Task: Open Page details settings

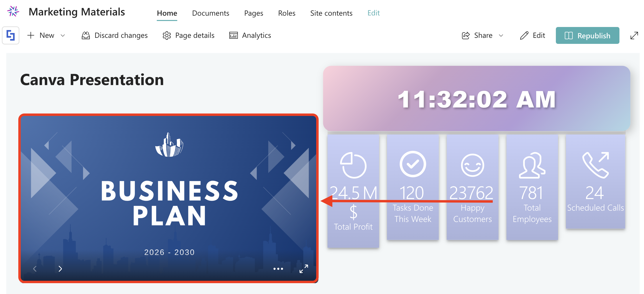Action: coord(188,35)
